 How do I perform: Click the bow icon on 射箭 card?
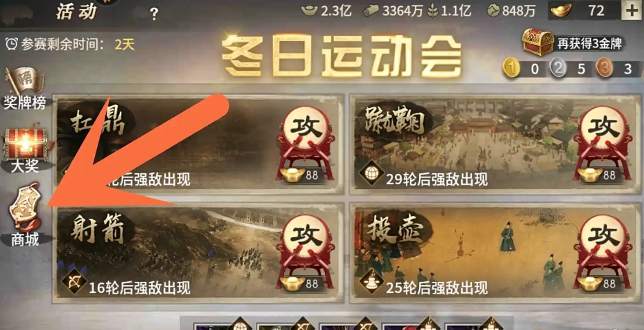coord(74,282)
